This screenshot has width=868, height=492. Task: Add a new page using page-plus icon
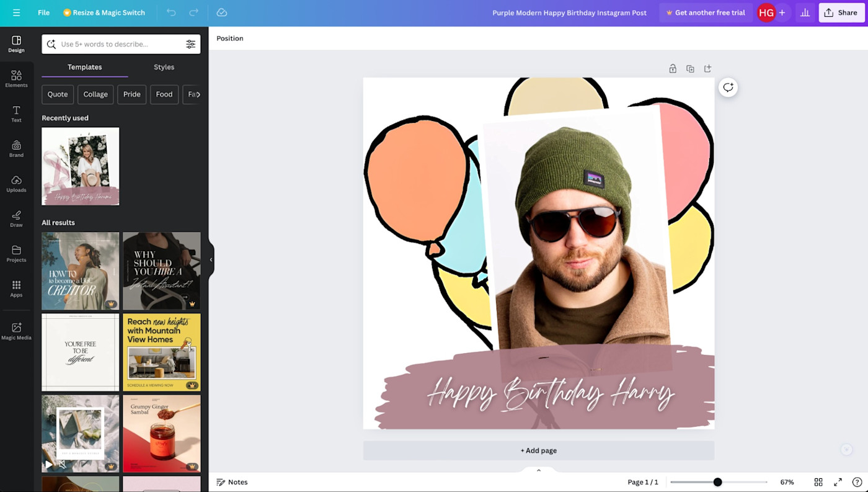(x=707, y=69)
